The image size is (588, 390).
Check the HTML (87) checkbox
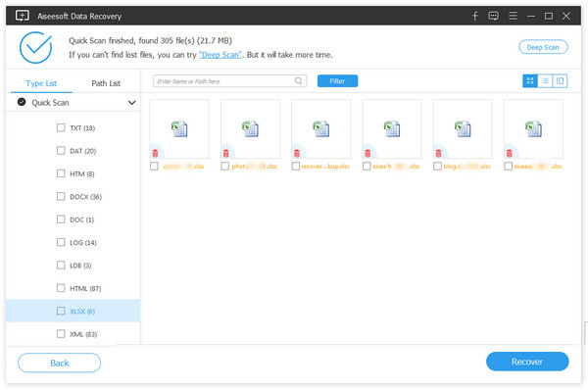[x=61, y=288]
